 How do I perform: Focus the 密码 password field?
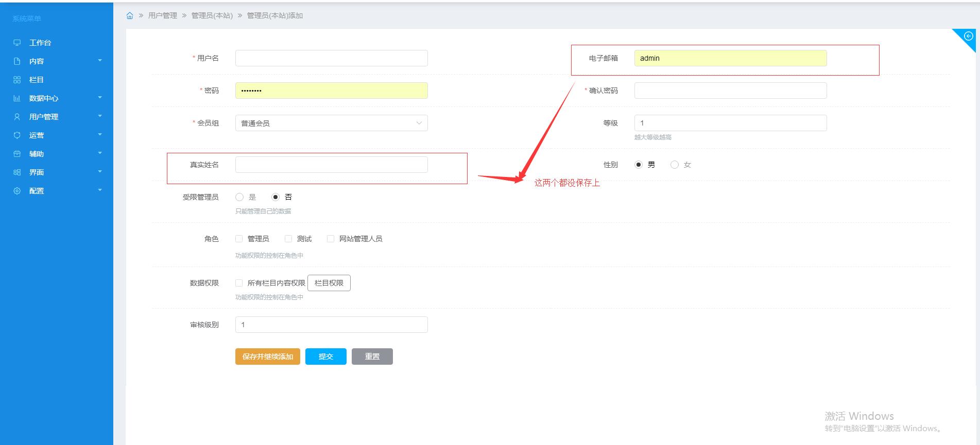pyautogui.click(x=332, y=91)
